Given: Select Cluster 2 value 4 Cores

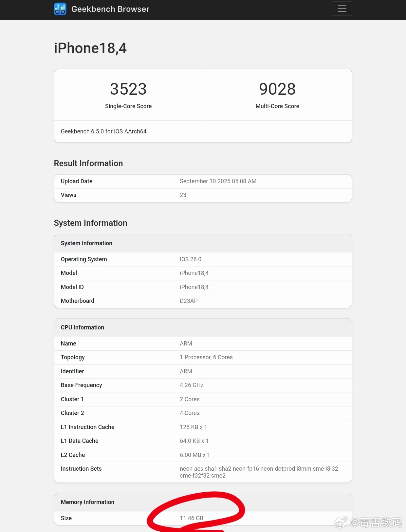Looking at the screenshot, I should 190,413.
